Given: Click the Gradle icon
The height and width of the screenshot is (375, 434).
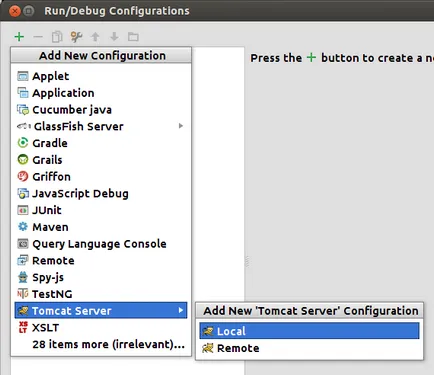Looking at the screenshot, I should point(23,143).
